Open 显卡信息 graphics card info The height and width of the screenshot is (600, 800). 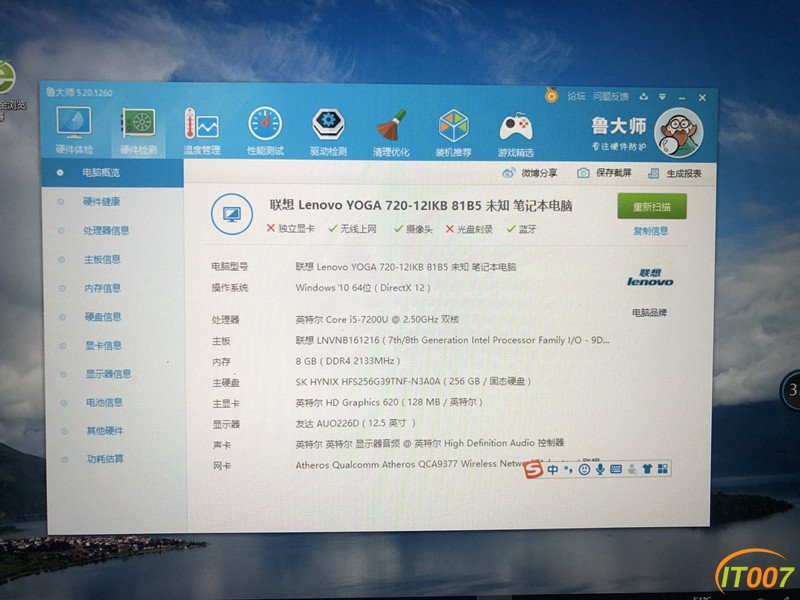[x=104, y=345]
